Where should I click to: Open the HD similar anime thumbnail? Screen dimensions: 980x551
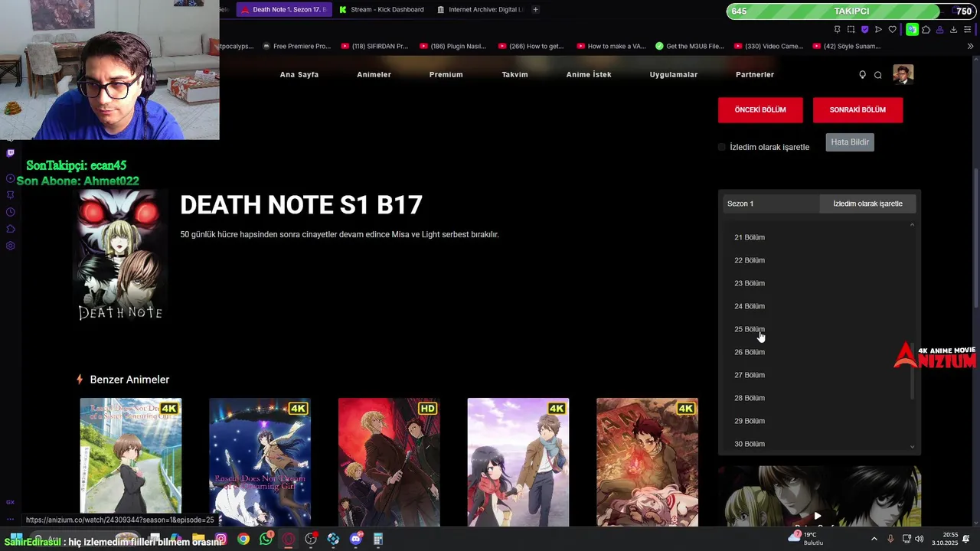pos(389,462)
